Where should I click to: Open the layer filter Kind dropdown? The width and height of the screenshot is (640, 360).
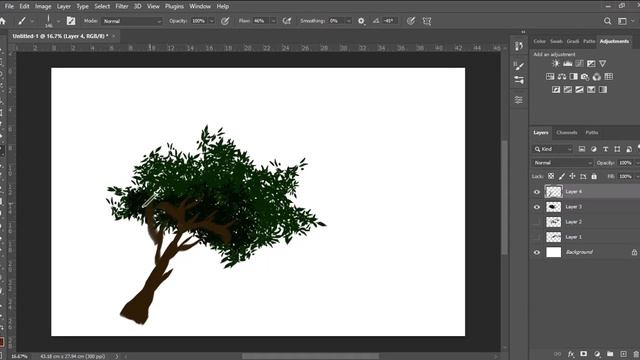(x=553, y=149)
